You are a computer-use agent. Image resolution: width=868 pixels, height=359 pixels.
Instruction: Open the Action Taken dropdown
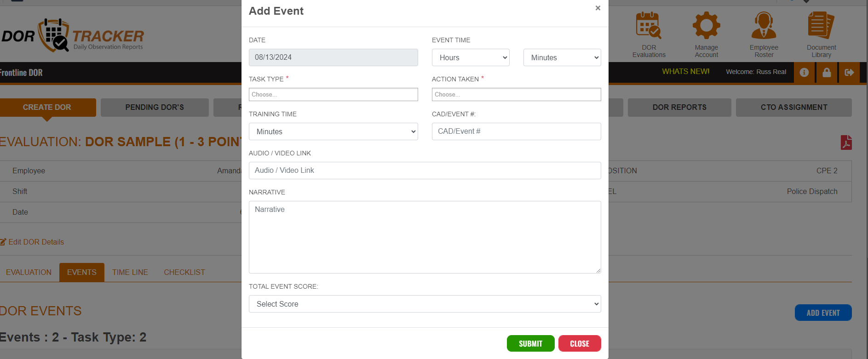(516, 94)
